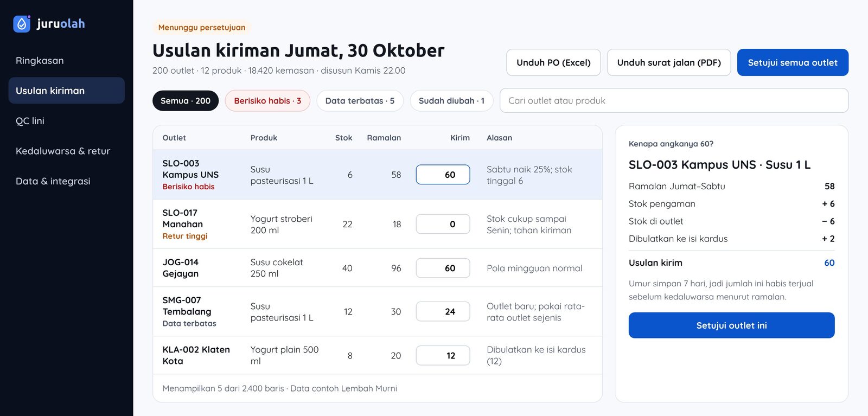Screen dimensions: 868x416
Task: Click Setujui outlet ini button
Action: tap(731, 325)
